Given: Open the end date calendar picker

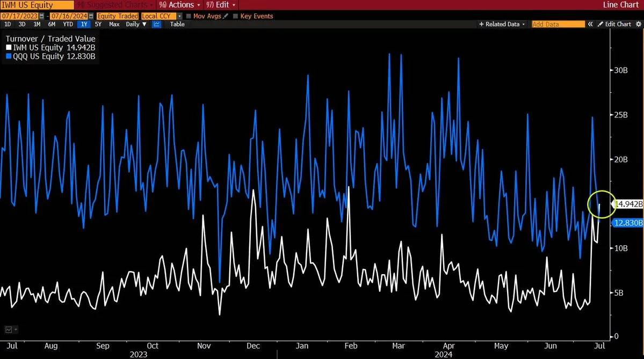Looking at the screenshot, I should [90, 16].
